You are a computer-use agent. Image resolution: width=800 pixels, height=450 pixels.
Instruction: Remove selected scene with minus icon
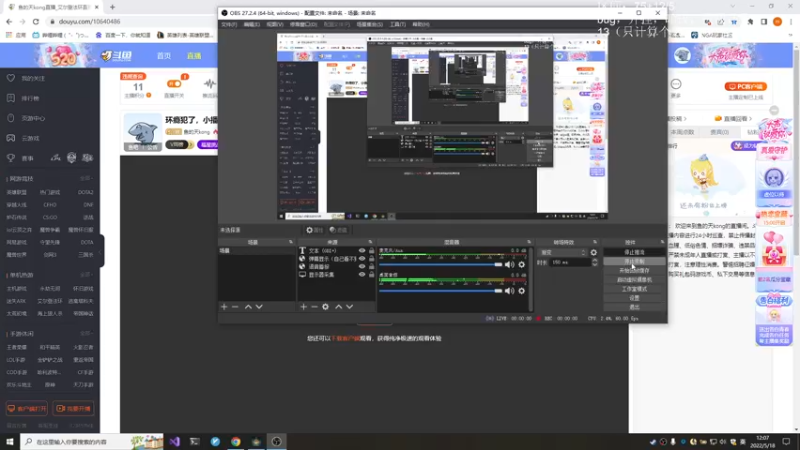(235, 307)
